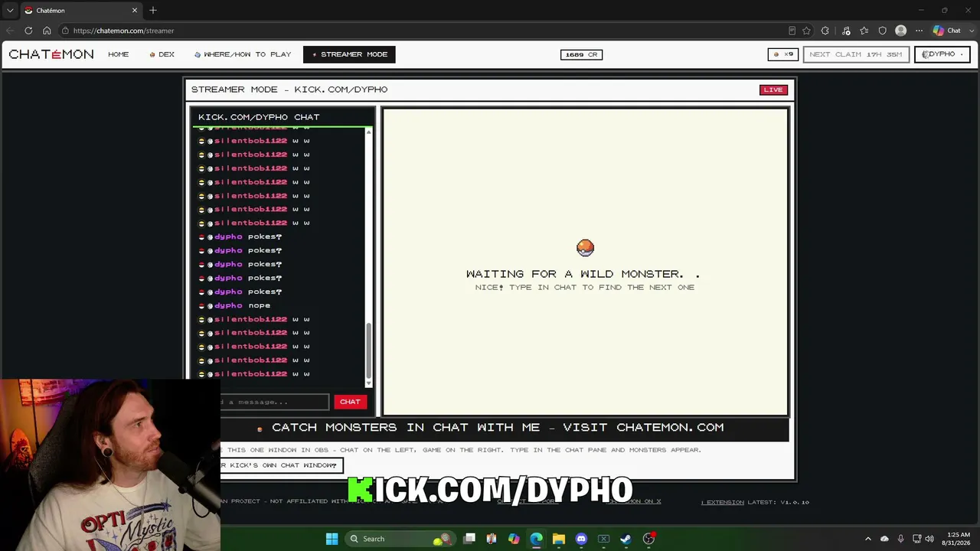The width and height of the screenshot is (980, 551).
Task: Bookmark this page with the star icon
Action: pos(806,31)
